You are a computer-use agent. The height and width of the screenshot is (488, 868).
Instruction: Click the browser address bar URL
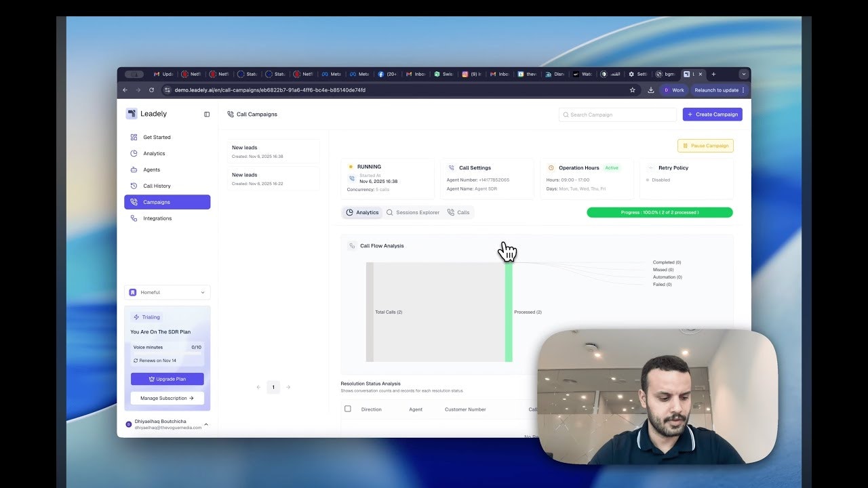[270, 90]
